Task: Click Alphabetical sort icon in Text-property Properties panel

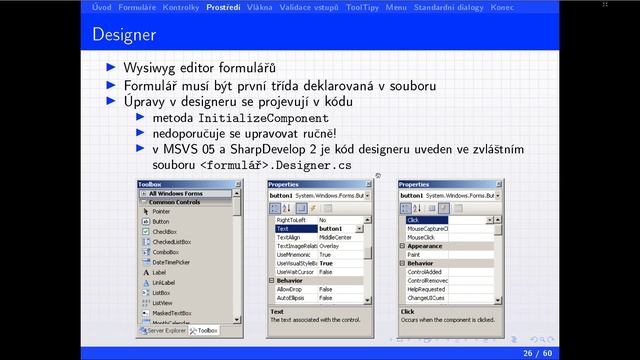Action: tap(287, 209)
